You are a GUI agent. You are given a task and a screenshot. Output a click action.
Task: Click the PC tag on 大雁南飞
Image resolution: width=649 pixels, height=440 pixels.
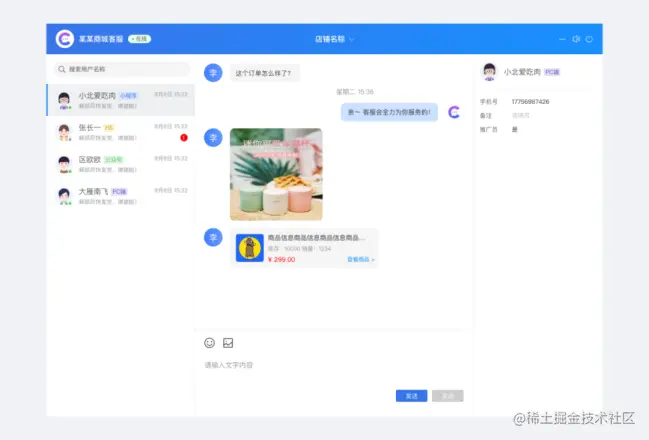point(119,192)
